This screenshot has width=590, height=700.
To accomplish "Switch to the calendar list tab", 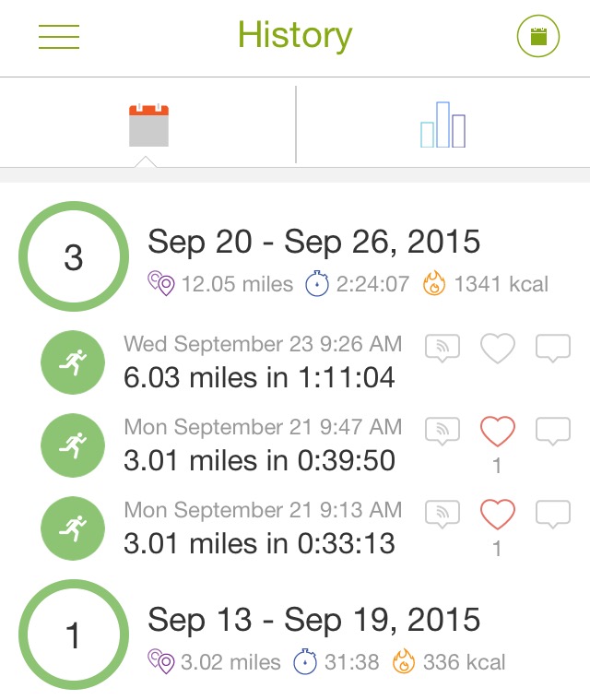I will (x=148, y=126).
